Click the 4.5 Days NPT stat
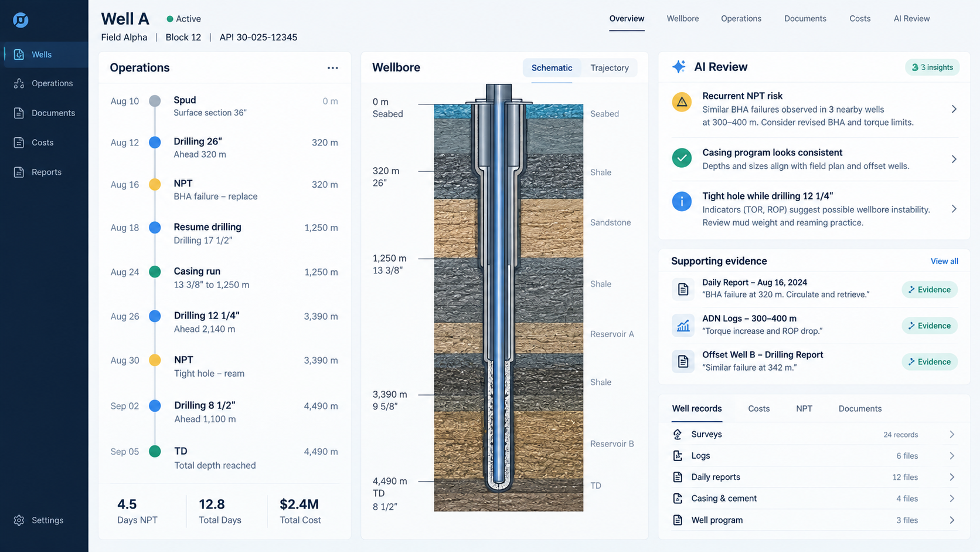980x552 pixels. tap(137, 511)
